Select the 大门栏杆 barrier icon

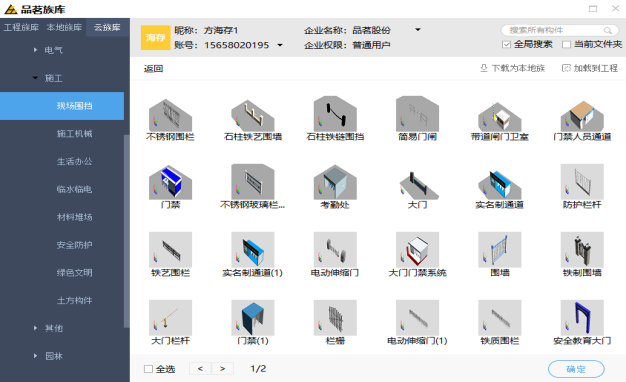click(170, 317)
